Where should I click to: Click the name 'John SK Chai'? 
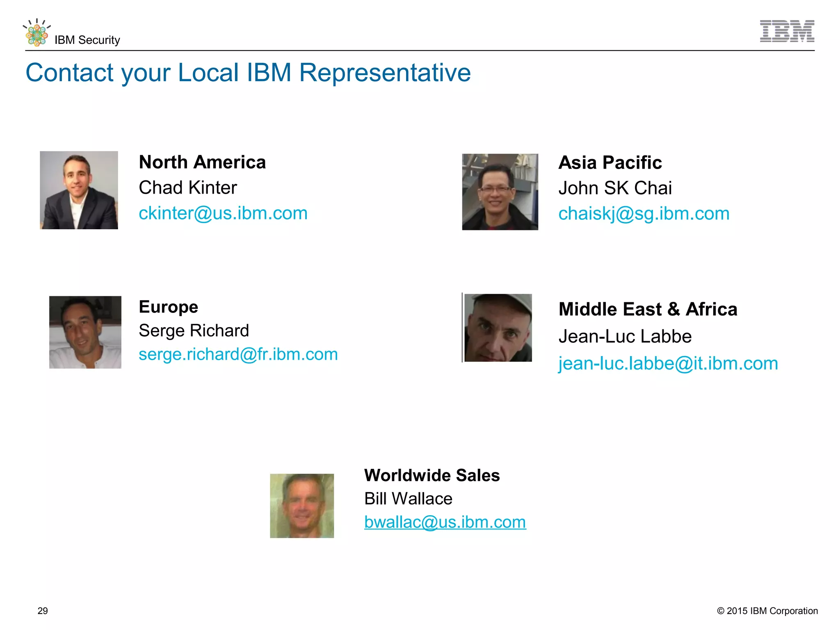[x=615, y=188]
